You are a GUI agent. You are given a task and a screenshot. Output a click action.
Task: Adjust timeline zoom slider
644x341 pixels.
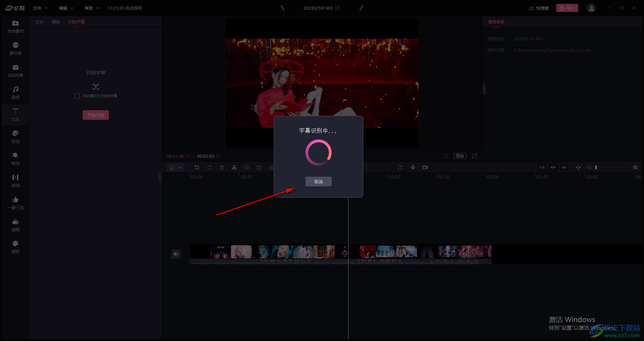pos(612,167)
